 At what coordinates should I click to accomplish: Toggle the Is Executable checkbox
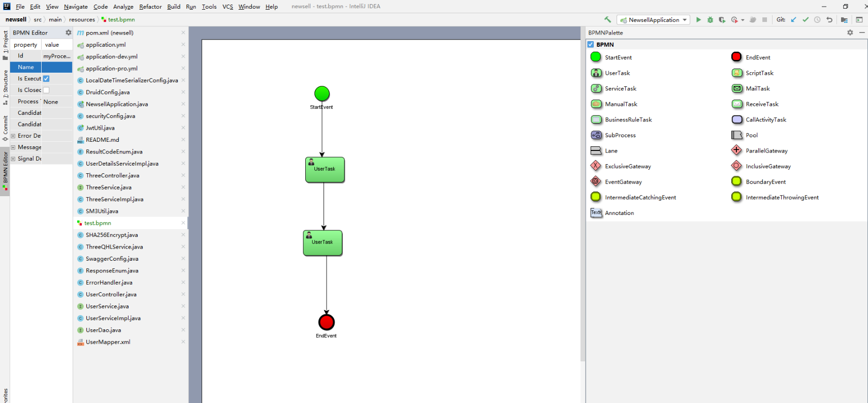coord(46,79)
